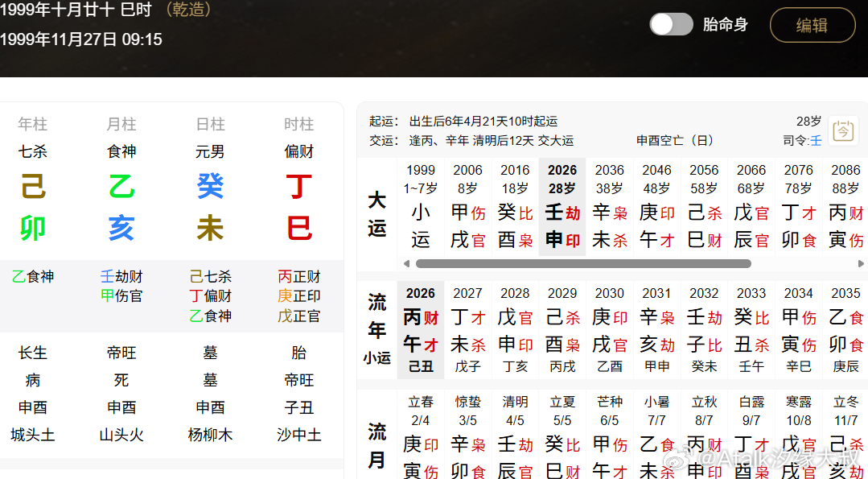Select the 立夏 5/5 流月 column

(562, 435)
